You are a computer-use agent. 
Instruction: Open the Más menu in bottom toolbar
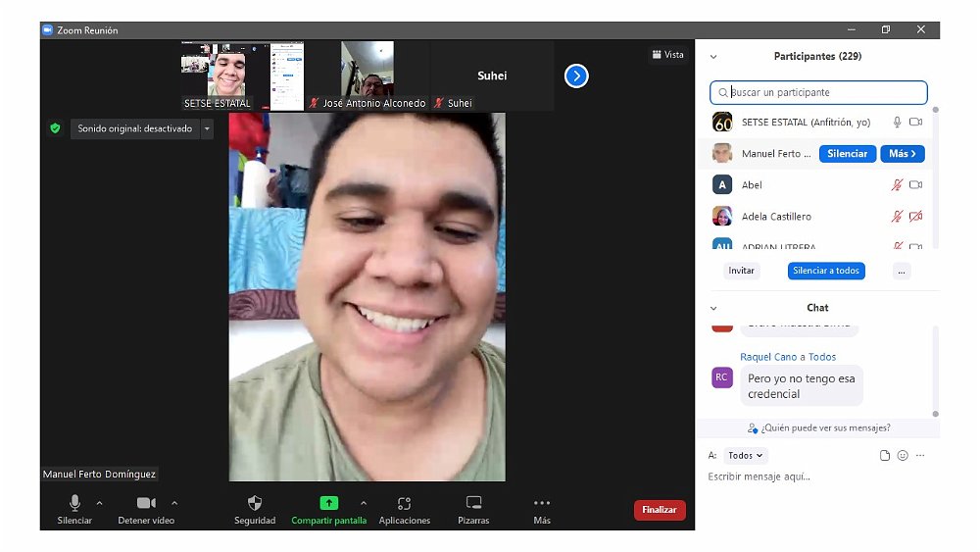542,503
